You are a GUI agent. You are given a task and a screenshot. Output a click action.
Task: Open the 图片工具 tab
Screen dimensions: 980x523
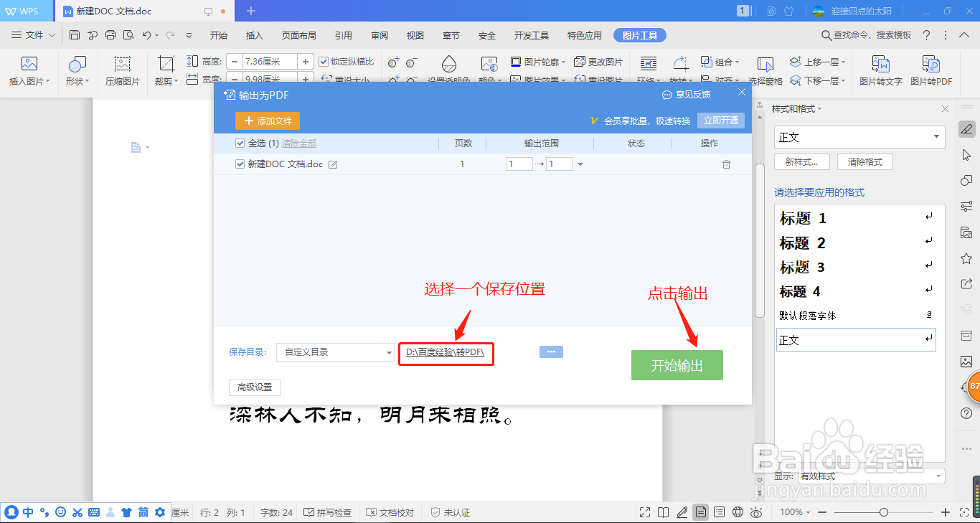point(639,34)
